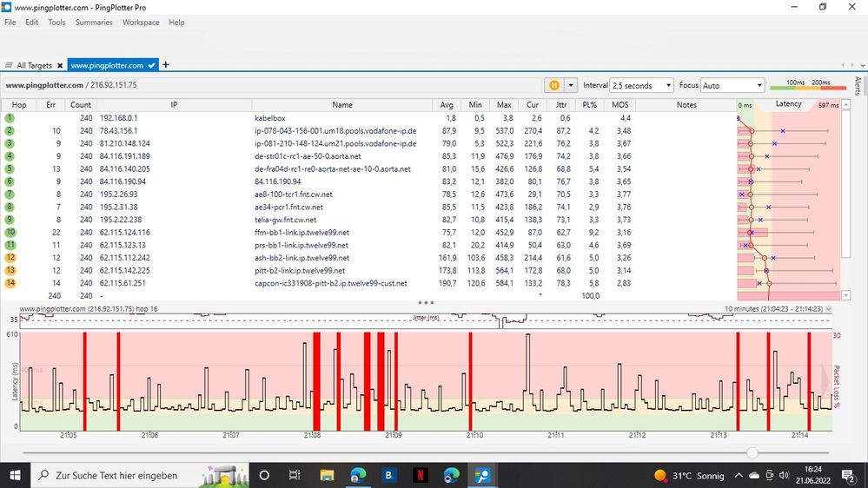The image size is (868, 488).
Task: Click telia-gw.fnt.cw.net hop name
Action: pos(285,220)
